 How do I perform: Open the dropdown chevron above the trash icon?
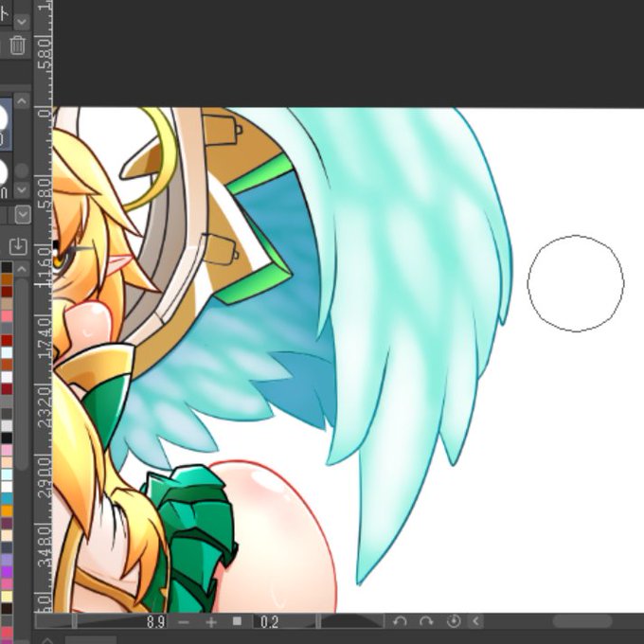(22, 21)
